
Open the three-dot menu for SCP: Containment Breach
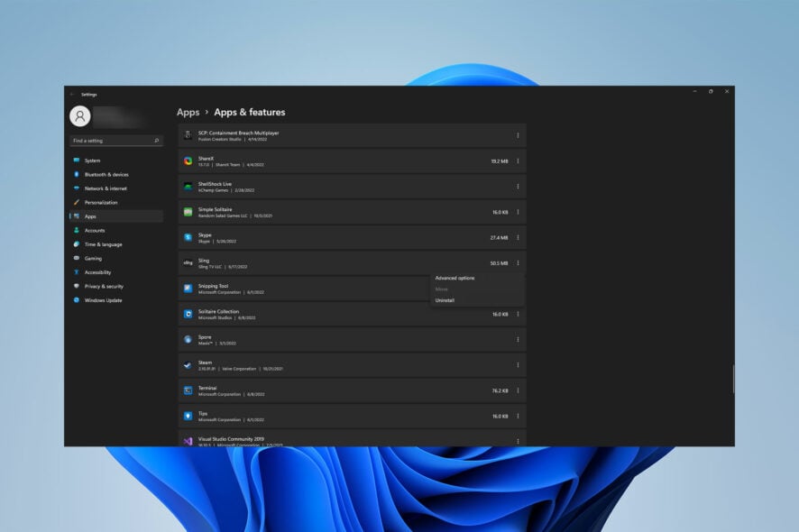[518, 135]
